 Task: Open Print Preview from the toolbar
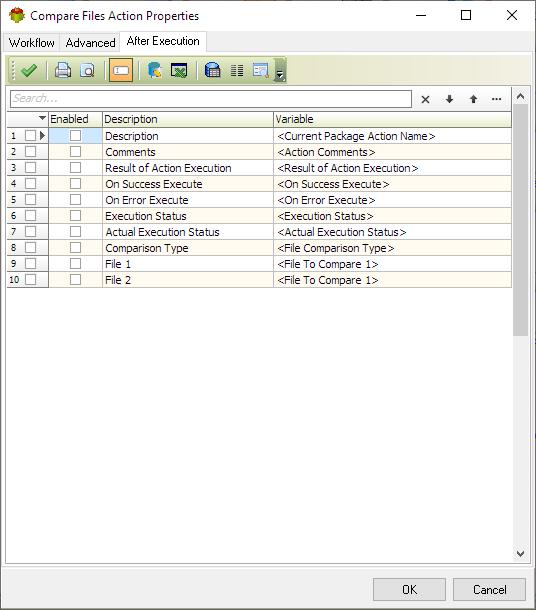(x=88, y=70)
